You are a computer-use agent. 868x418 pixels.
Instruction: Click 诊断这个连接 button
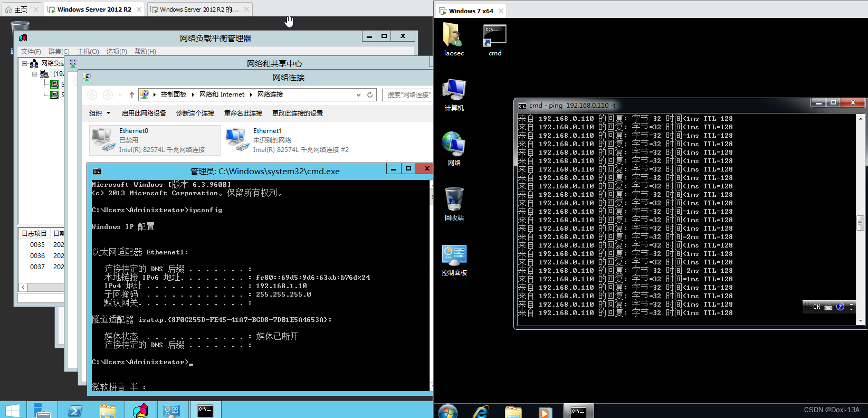(195, 113)
